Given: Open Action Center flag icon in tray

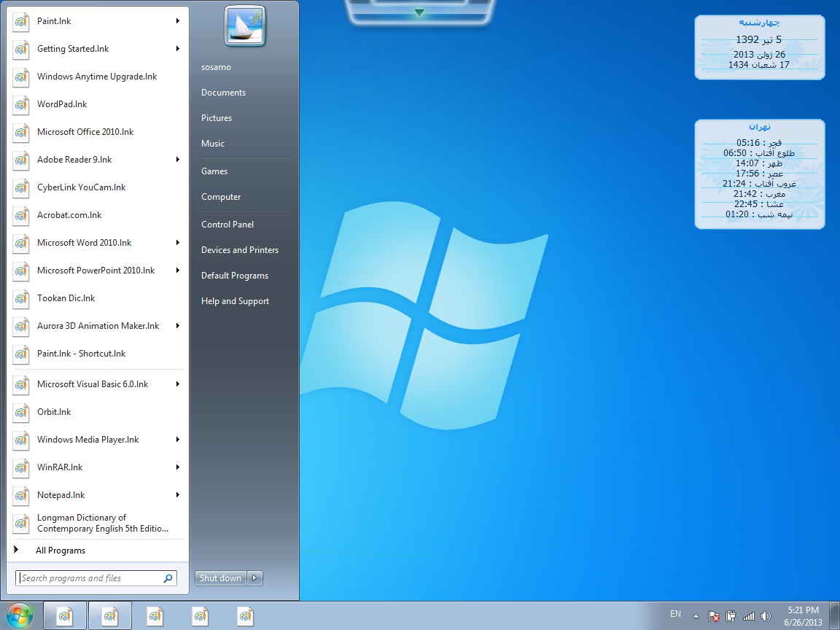Looking at the screenshot, I should 715,616.
